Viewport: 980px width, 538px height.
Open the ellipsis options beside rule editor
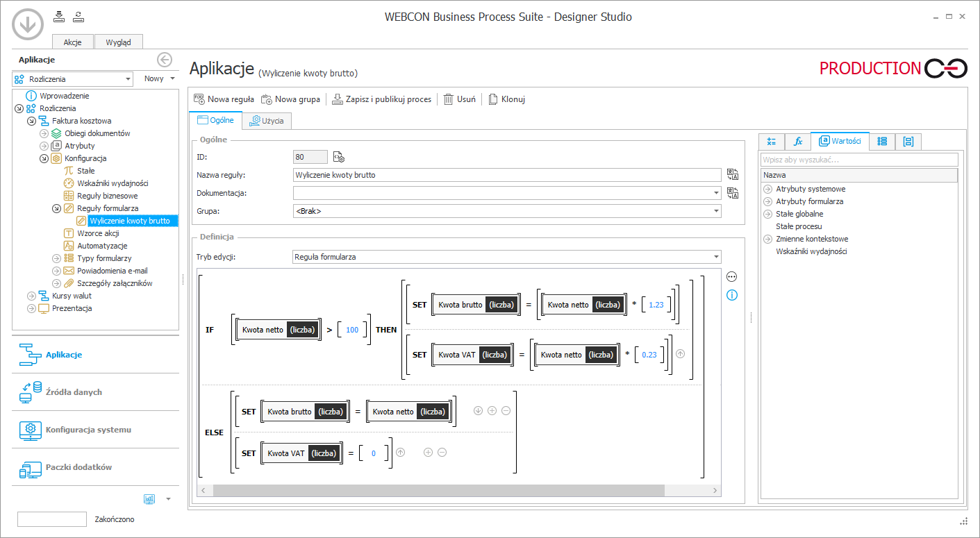tap(731, 276)
